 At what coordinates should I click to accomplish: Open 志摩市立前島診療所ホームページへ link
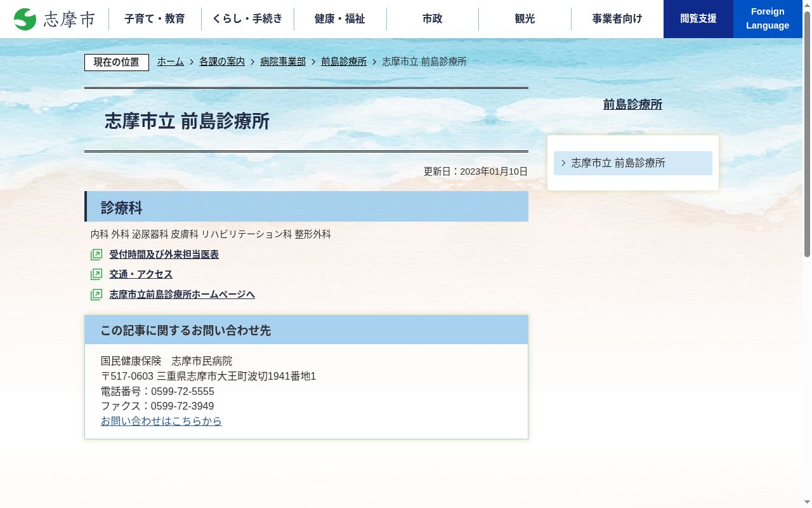click(x=182, y=295)
